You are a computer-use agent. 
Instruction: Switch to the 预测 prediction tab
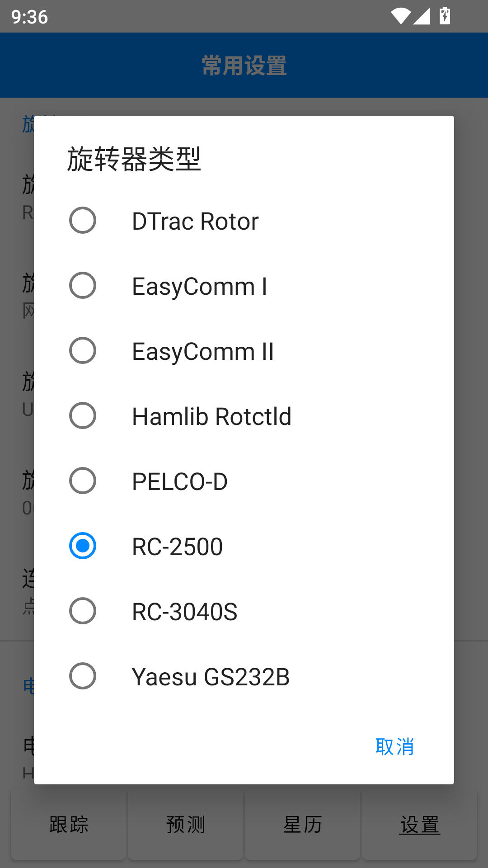186,825
